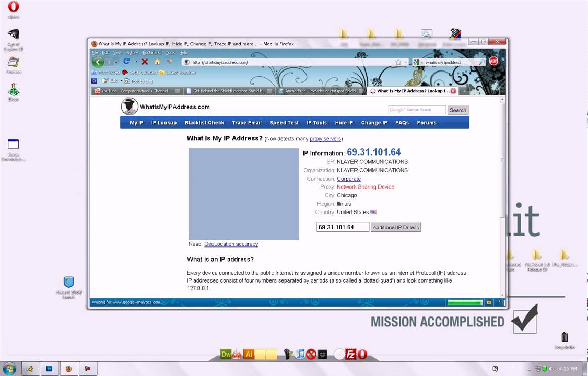This screenshot has width=588, height=376.
Task: Click the page's vertical scrollbar
Action: pos(502,159)
